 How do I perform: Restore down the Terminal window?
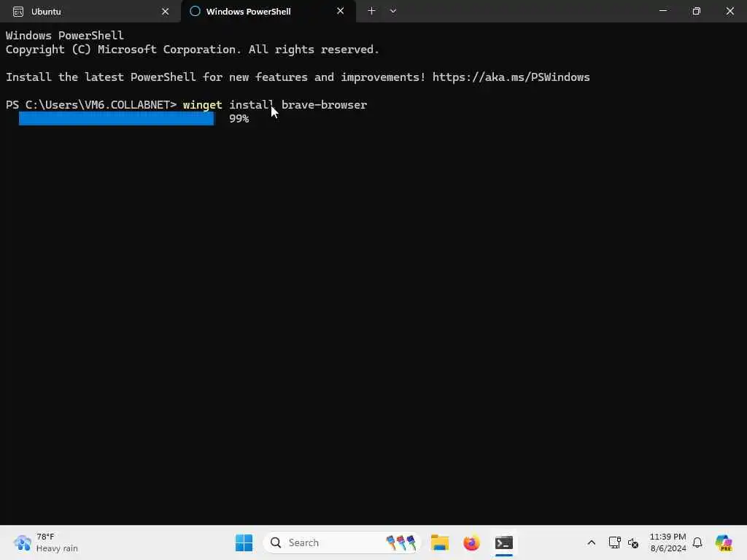point(697,11)
